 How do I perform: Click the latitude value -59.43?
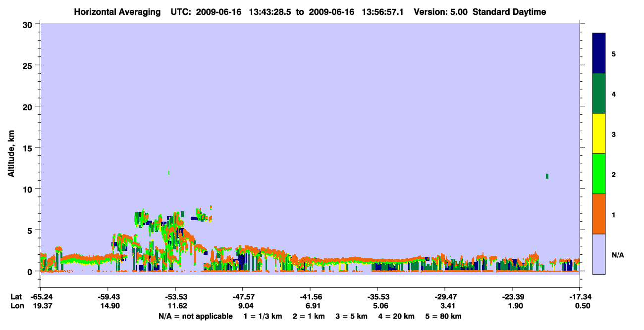[x=108, y=297]
